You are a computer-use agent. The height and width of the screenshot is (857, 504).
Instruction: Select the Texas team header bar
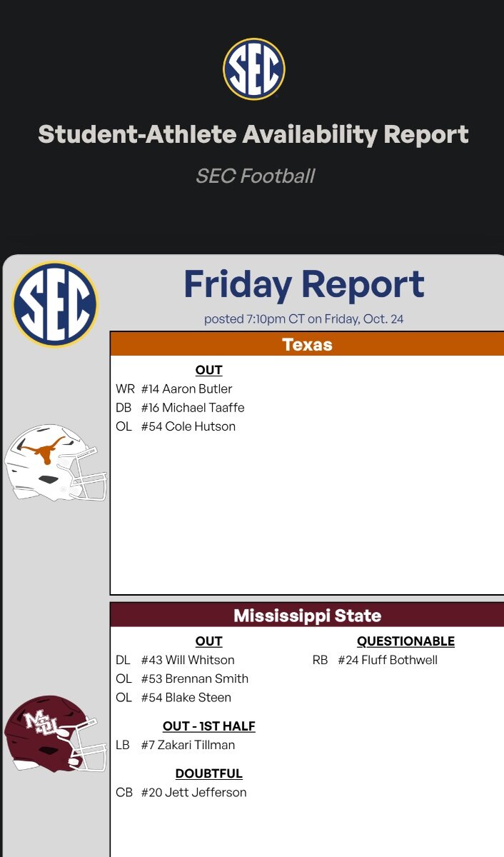(307, 344)
